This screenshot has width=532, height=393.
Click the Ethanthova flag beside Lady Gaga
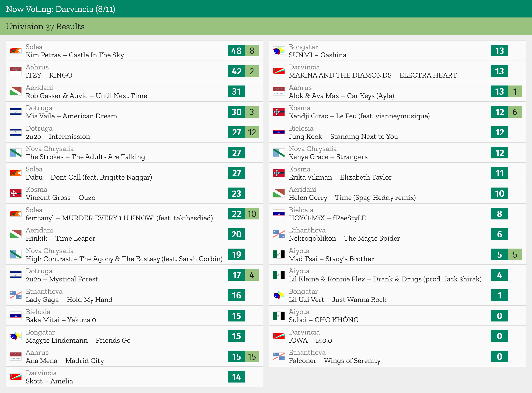[x=15, y=295]
